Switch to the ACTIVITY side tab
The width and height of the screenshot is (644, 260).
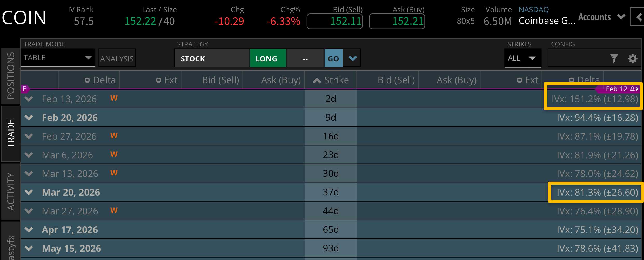click(11, 191)
